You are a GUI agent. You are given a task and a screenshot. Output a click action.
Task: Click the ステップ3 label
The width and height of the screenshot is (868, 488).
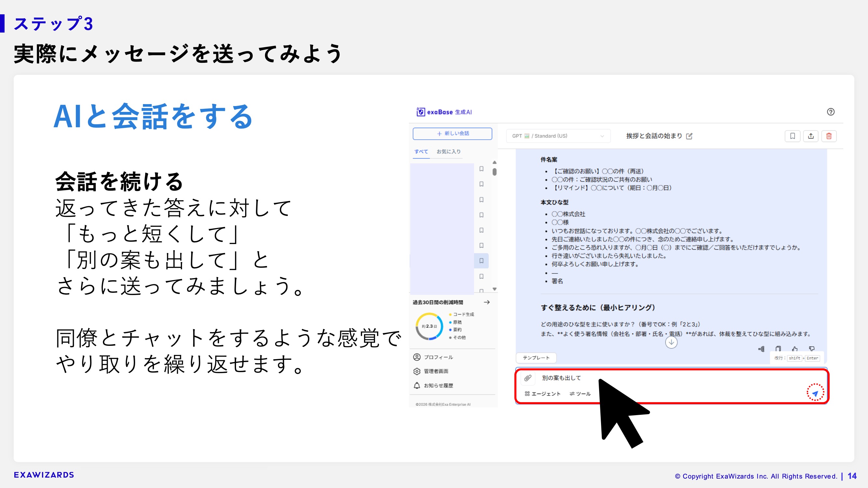[53, 24]
